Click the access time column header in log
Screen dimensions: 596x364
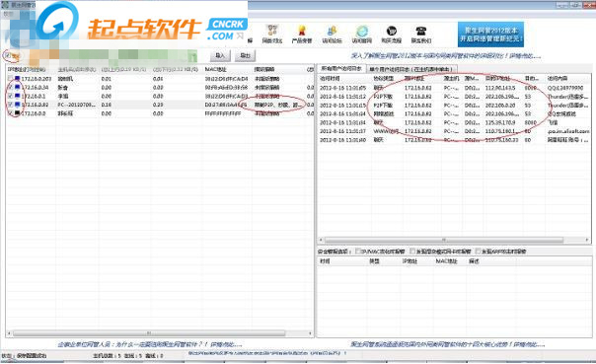[344, 78]
